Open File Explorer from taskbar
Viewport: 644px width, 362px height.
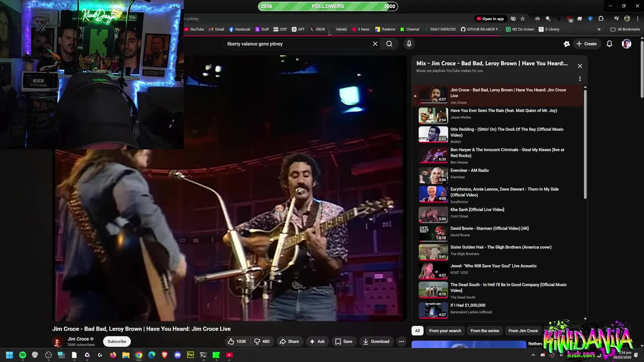[126, 355]
